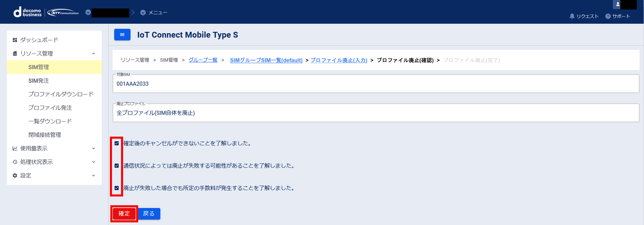Open the グループ一覧 breadcrumb link
This screenshot has width=644, height=225.
pos(203,60)
